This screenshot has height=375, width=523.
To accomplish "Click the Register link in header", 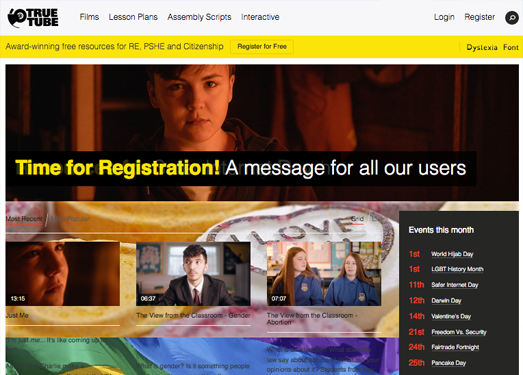I will click(x=480, y=17).
